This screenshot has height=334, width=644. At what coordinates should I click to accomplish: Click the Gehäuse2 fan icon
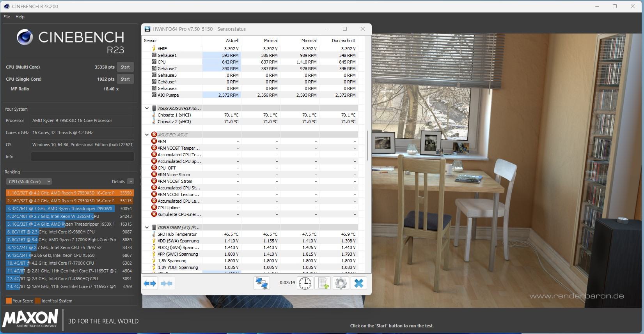tap(154, 69)
